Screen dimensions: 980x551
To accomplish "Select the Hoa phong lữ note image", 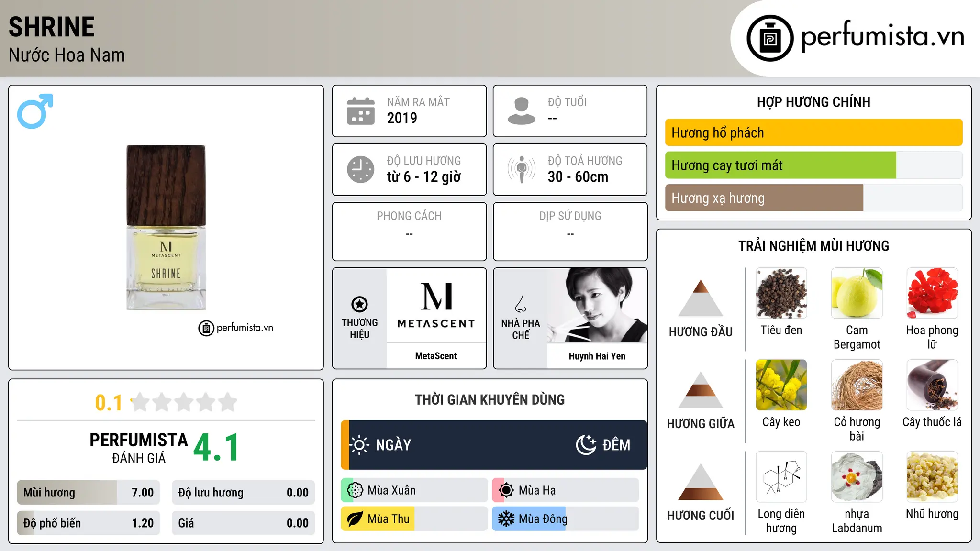I will [932, 293].
